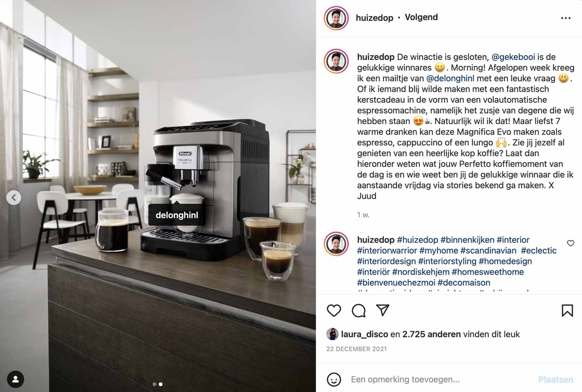Share post via paper plane icon
This screenshot has width=582, height=392.
(383, 310)
